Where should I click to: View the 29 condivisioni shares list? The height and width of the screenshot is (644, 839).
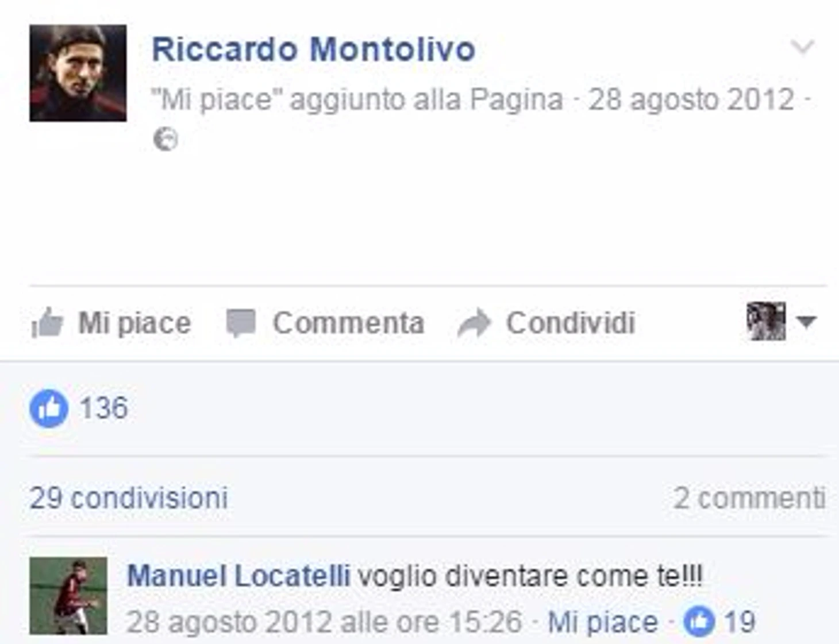[129, 498]
